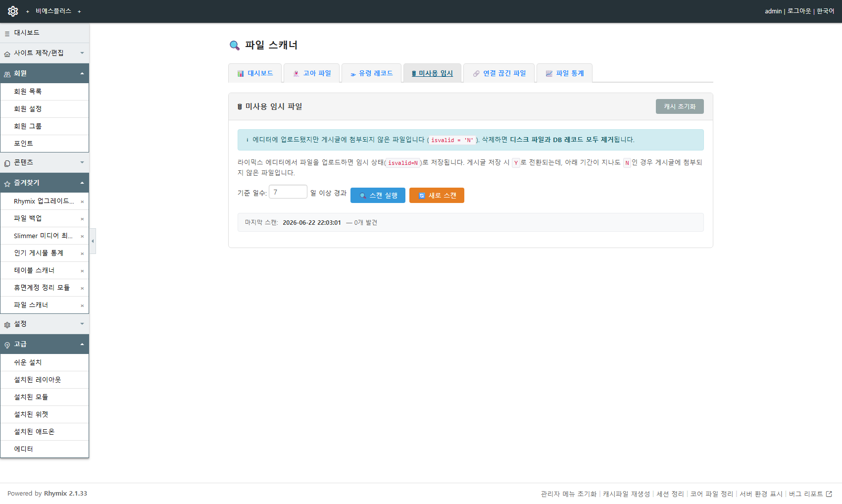This screenshot has width=842, height=504.
Task: Remove 휴면계정 정리 모듈 favorite with x
Action: [x=82, y=288]
